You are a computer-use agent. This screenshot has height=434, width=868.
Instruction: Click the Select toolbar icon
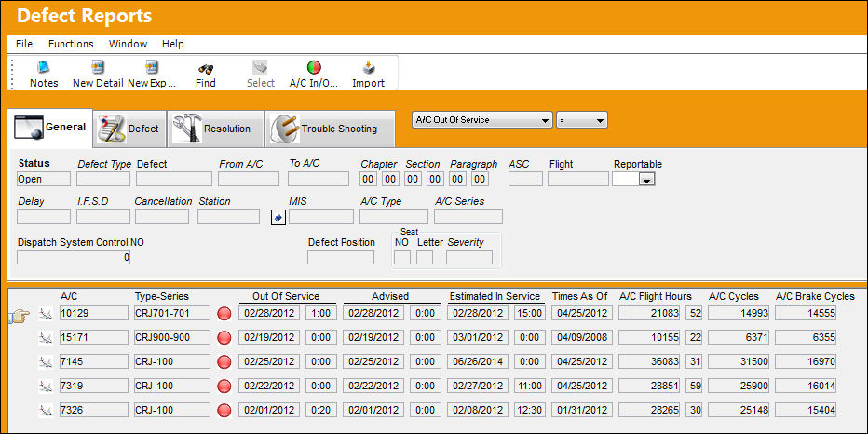(x=260, y=68)
